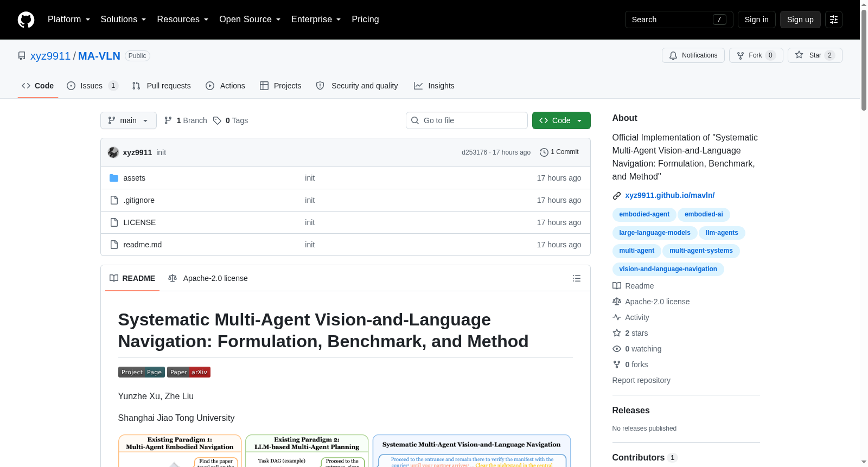868x467 pixels.
Task: Open the global navigation settings icon
Action: [x=834, y=20]
